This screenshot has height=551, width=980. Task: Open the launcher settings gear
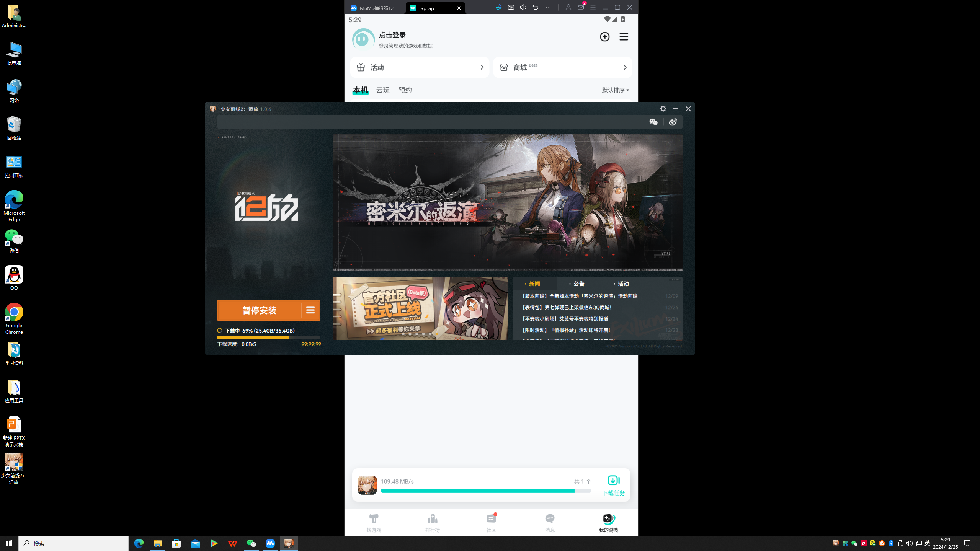point(663,109)
